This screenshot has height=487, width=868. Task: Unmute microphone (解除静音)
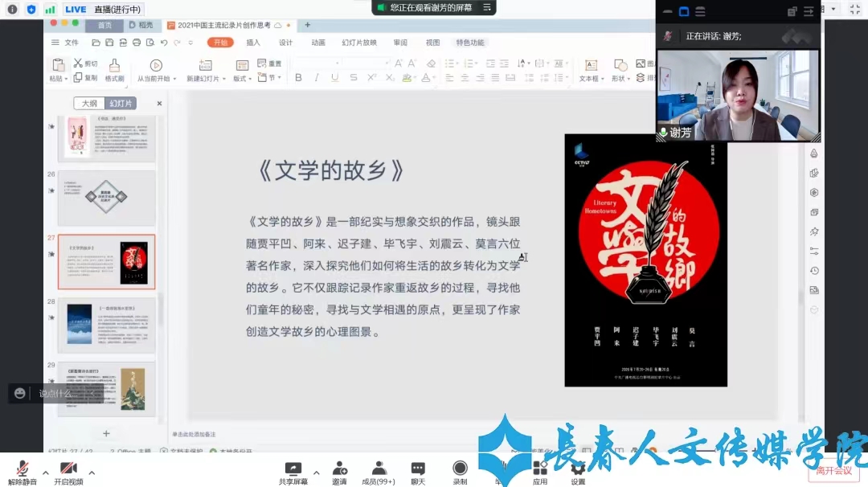[x=23, y=473]
